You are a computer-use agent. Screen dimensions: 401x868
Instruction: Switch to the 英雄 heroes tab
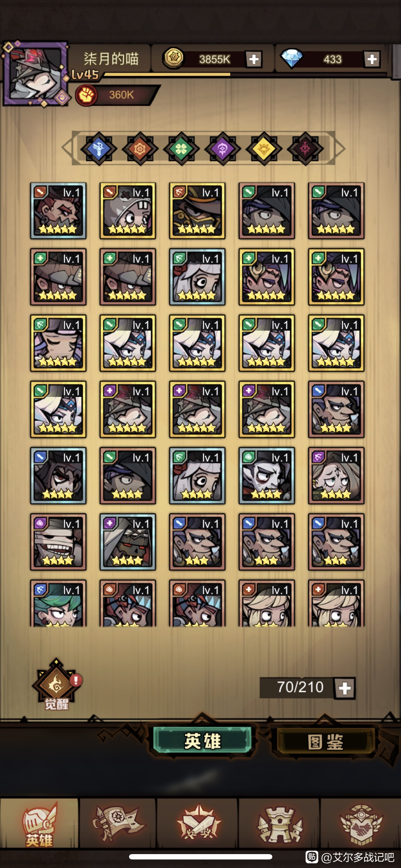(x=202, y=740)
